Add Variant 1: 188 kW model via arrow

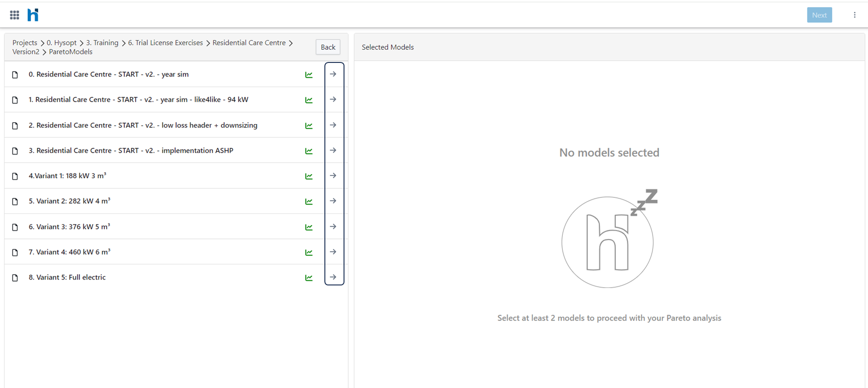334,176
